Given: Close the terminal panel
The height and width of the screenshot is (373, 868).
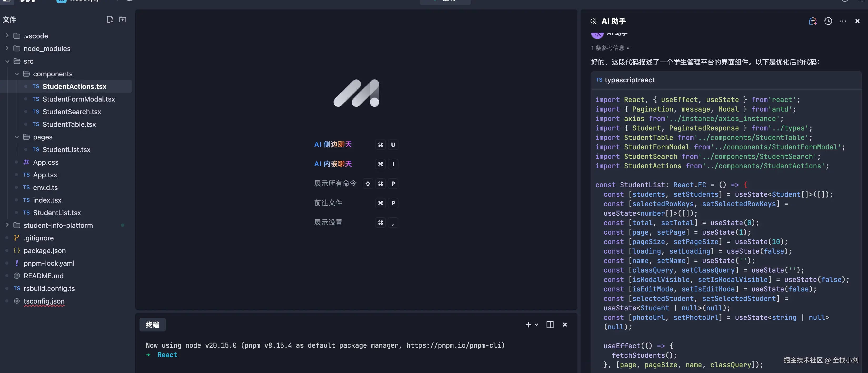Looking at the screenshot, I should point(565,325).
